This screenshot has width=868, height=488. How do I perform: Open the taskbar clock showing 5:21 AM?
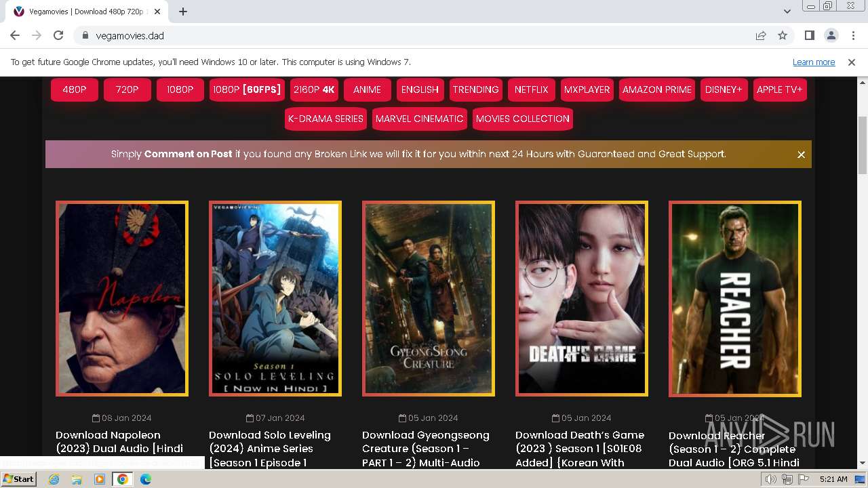[x=833, y=479]
